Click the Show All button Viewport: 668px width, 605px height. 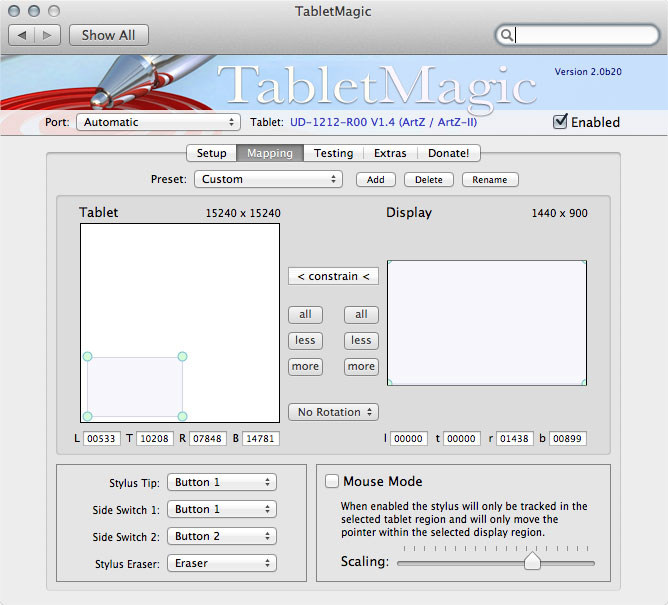coord(109,35)
